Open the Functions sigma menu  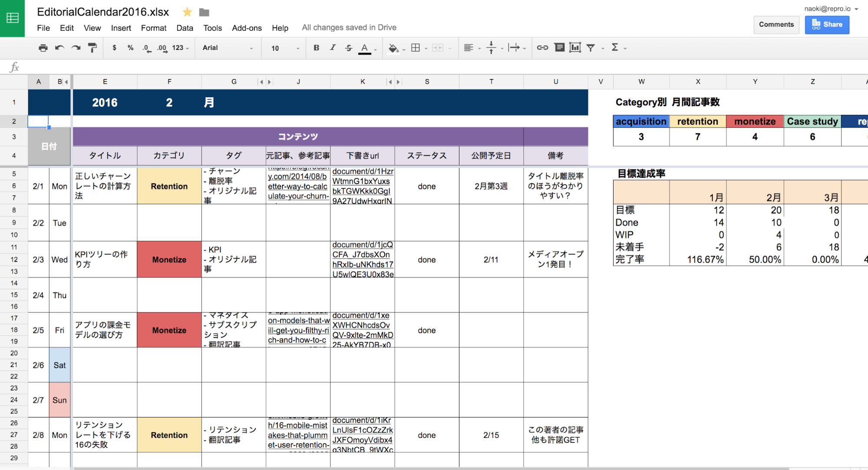615,47
